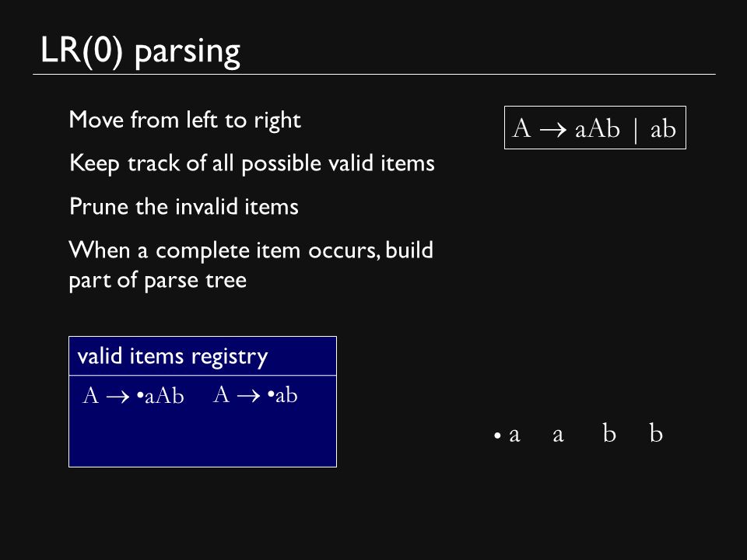This screenshot has width=747, height=560.
Task: Select the grammar rule box A → aAb | ab
Action: click(x=595, y=128)
